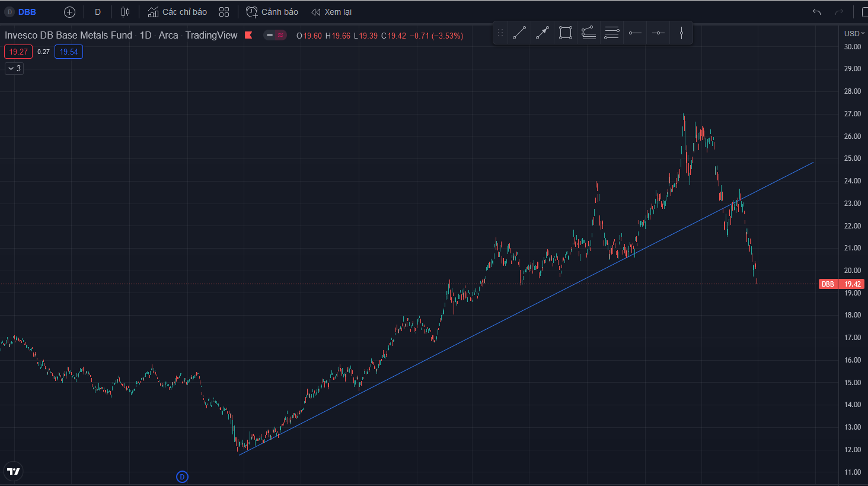868x486 pixels.
Task: Select the horizontal line tool
Action: 658,33
